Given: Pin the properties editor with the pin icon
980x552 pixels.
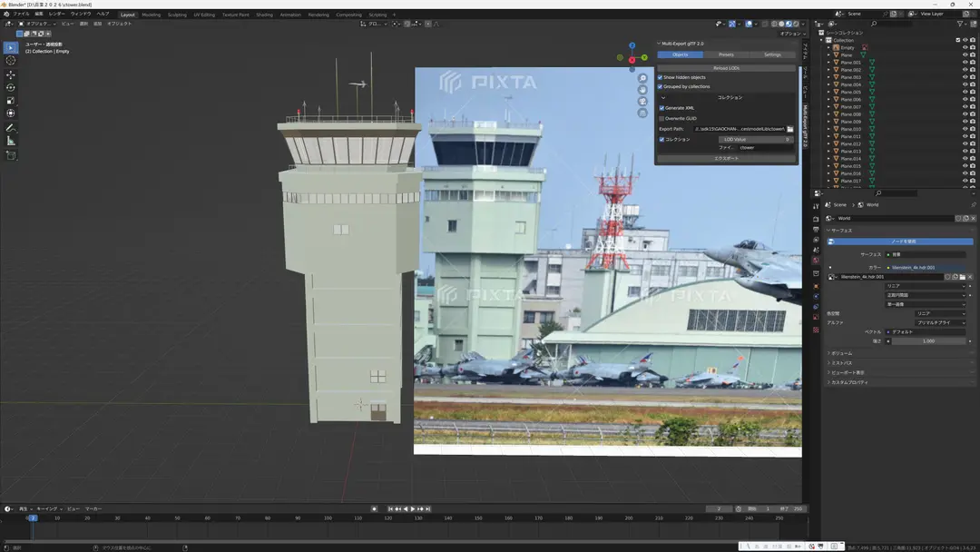Looking at the screenshot, I should 973,205.
